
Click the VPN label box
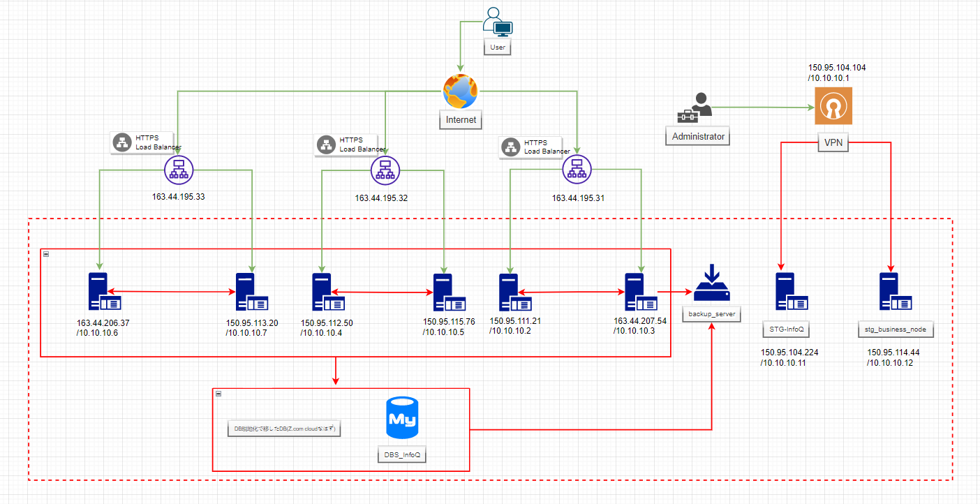833,143
